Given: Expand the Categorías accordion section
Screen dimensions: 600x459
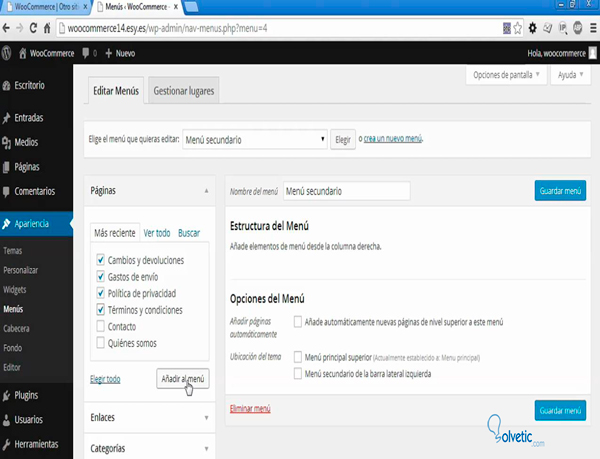Looking at the screenshot, I should [150, 448].
